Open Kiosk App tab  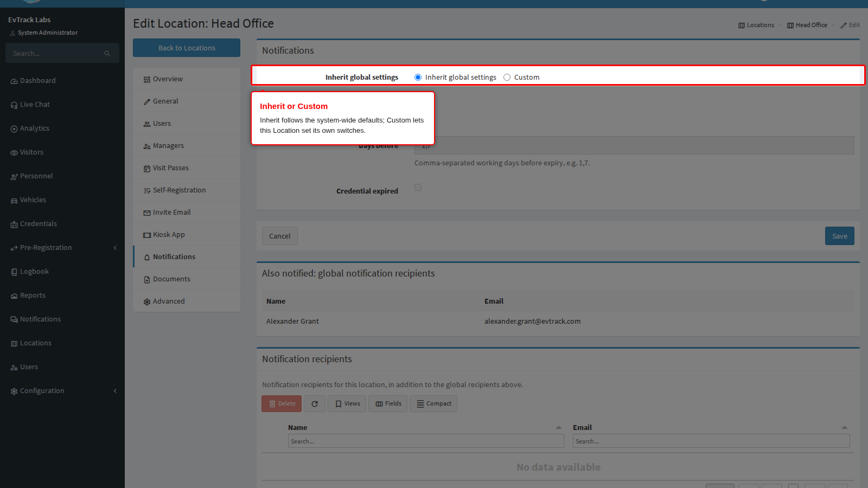(187, 235)
